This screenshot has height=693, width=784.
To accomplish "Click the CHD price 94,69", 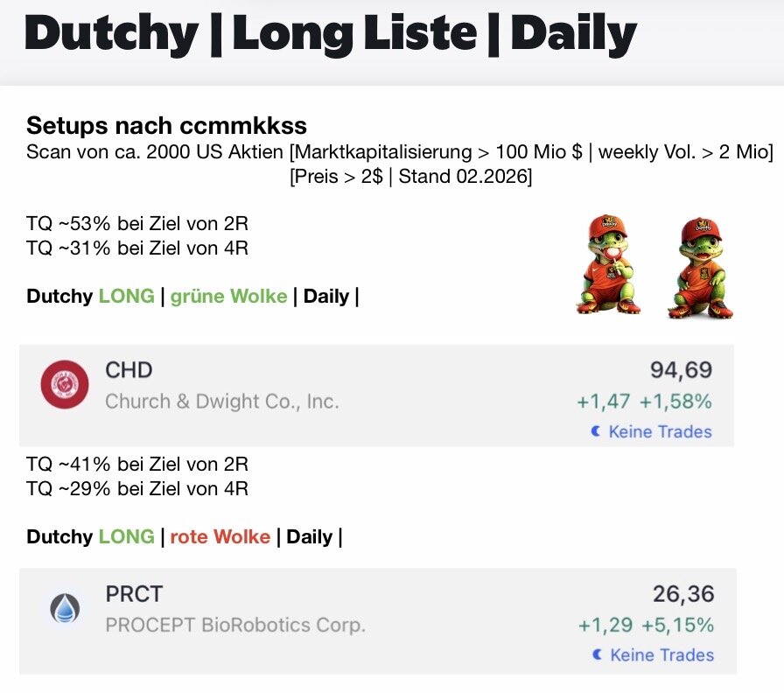I will tap(680, 370).
